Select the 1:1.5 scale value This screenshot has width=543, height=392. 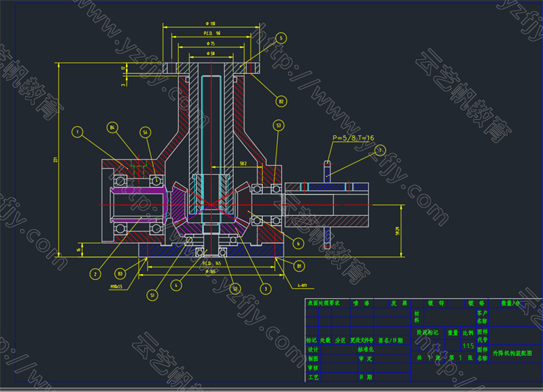(x=468, y=345)
